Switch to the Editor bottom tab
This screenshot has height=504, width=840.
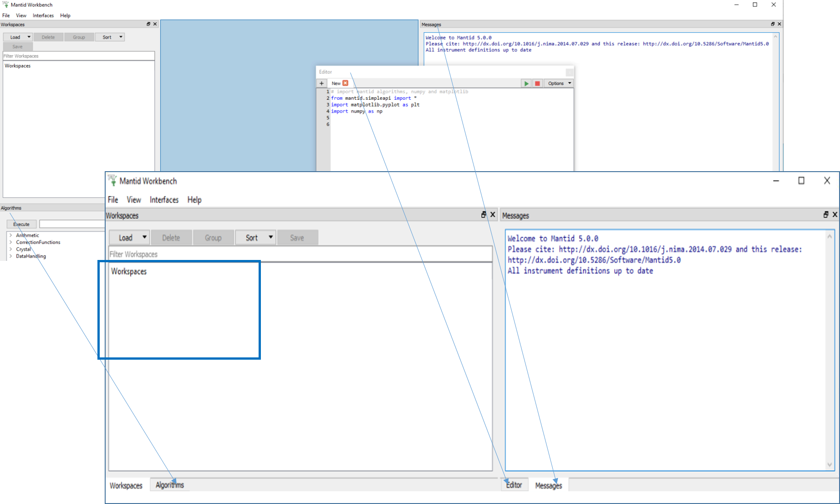[514, 485]
